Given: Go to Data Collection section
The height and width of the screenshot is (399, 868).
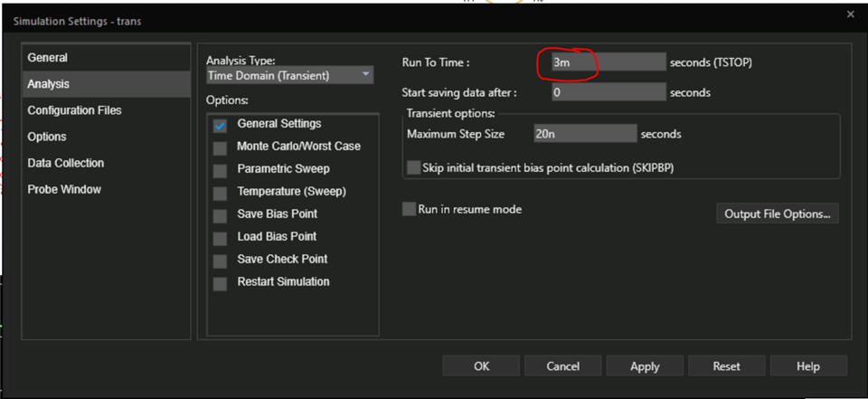Looking at the screenshot, I should [x=66, y=163].
